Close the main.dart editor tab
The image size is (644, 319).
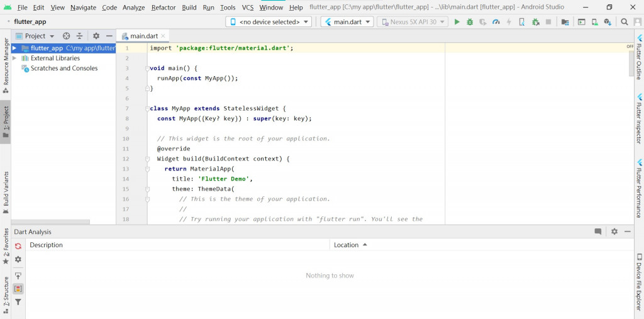pos(163,36)
